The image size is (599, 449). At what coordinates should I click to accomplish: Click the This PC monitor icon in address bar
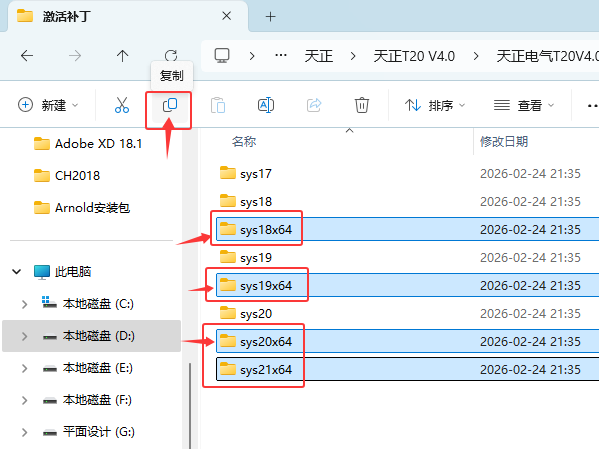pyautogui.click(x=222, y=56)
